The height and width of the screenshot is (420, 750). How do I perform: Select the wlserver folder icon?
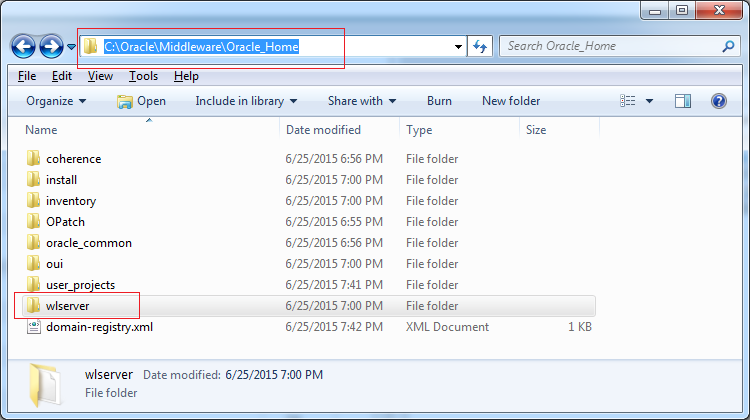click(33, 306)
